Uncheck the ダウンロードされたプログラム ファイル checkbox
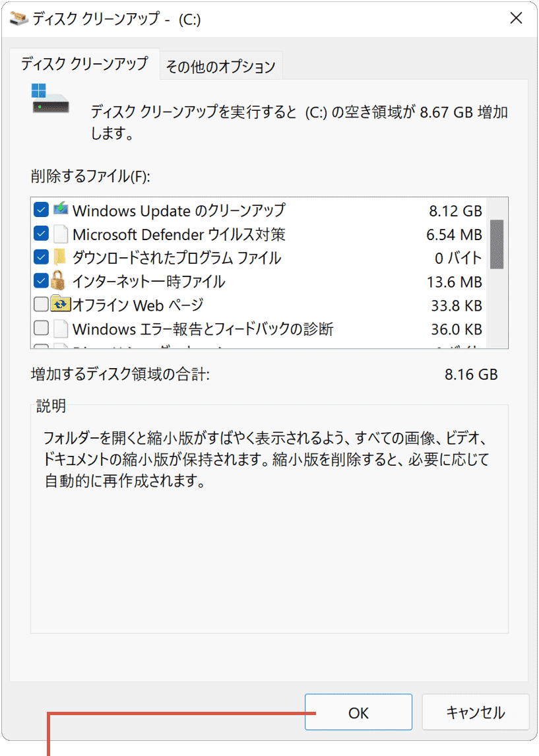The image size is (539, 756). (x=42, y=257)
